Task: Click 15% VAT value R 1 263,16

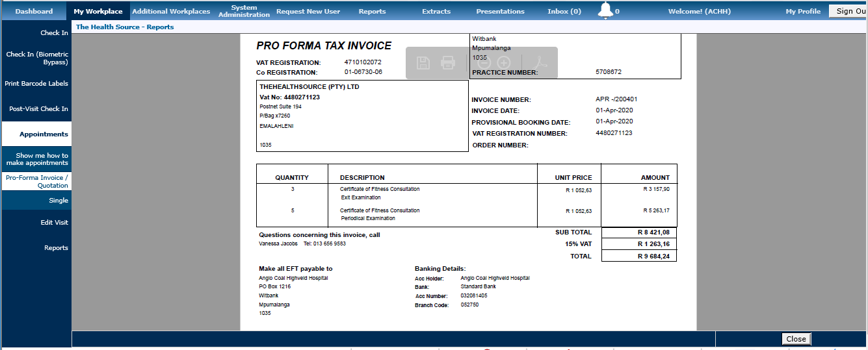Action: click(x=653, y=244)
